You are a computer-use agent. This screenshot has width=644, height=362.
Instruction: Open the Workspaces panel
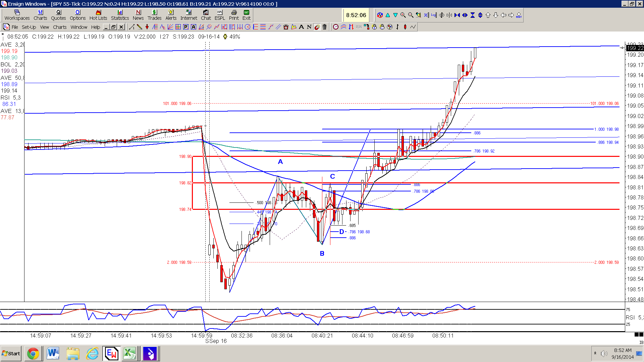17,15
